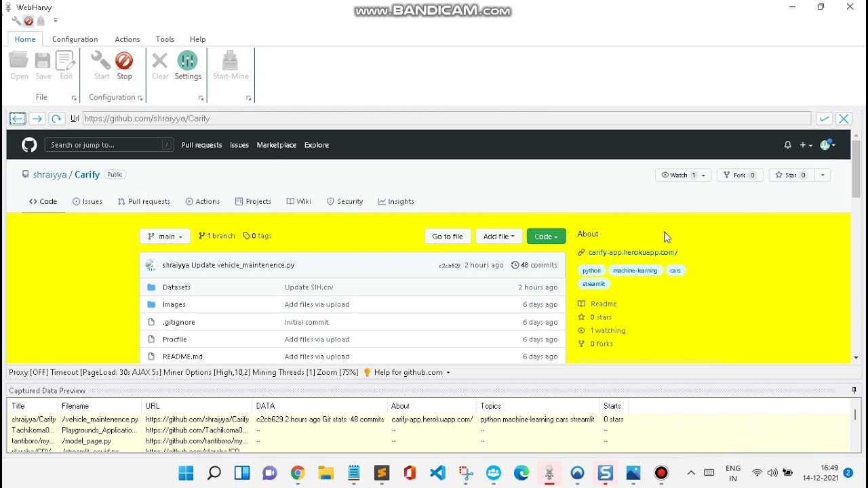Go back with the browser back arrow
868x488 pixels.
pos(18,119)
